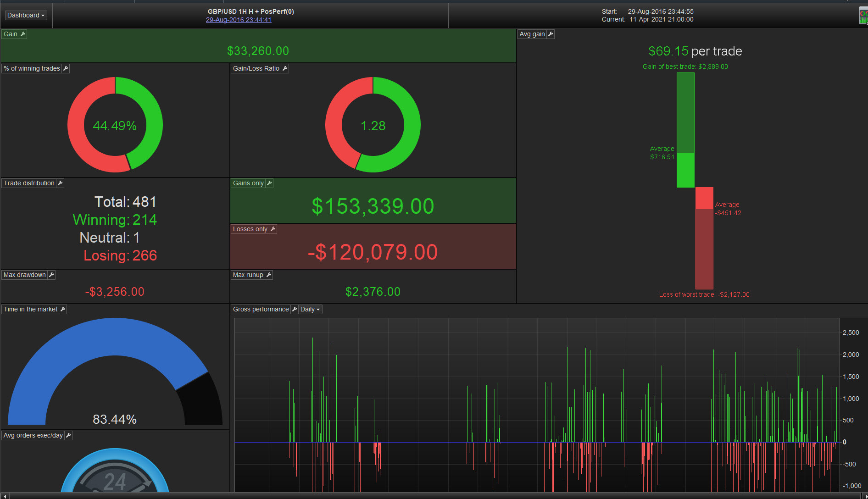Screen dimensions: 868x499
Task: Open the 29-Aug-2016 23:44:41 link
Action: coord(239,20)
